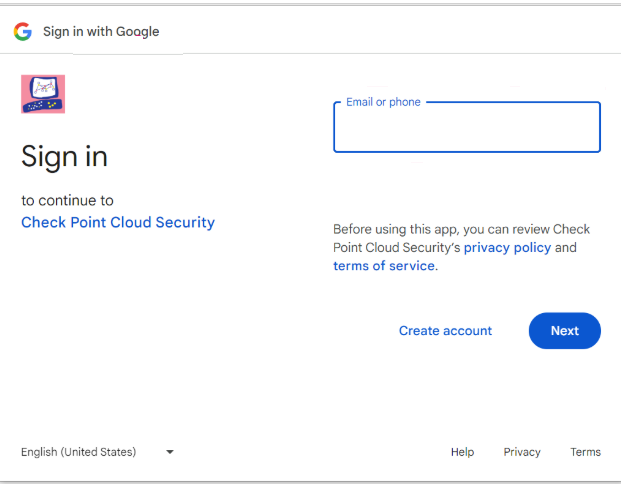Open the terms of service link
The image size is (621, 484).
coord(384,265)
